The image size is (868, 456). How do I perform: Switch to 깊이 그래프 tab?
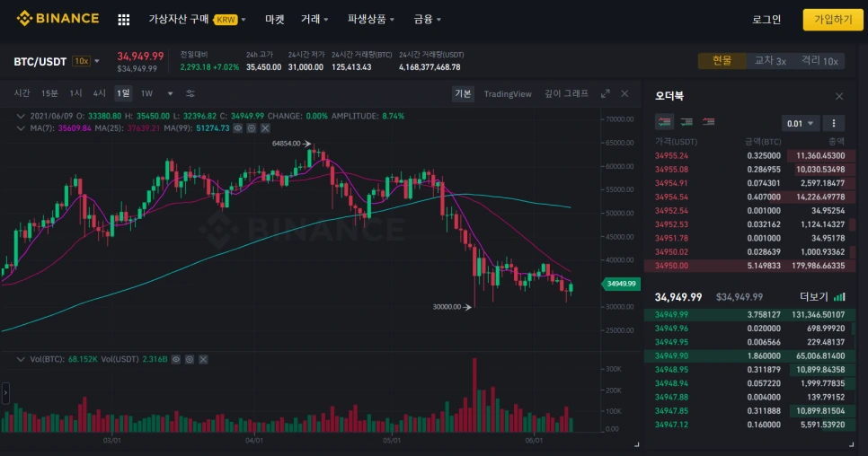[x=566, y=94]
